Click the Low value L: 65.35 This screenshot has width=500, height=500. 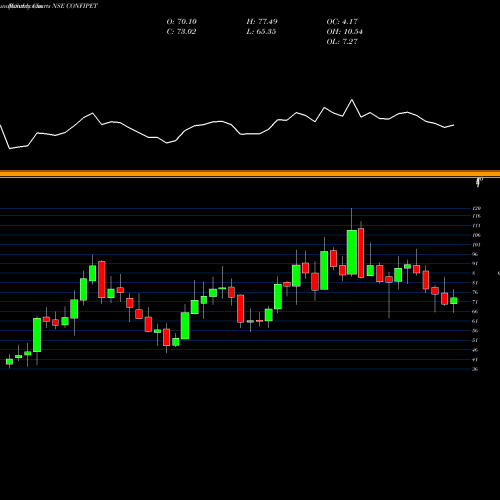[x=261, y=32]
